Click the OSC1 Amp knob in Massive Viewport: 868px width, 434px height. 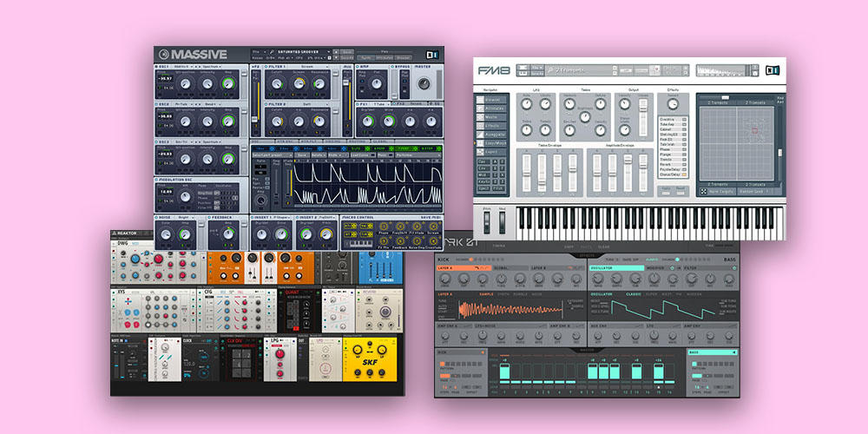coord(228,84)
